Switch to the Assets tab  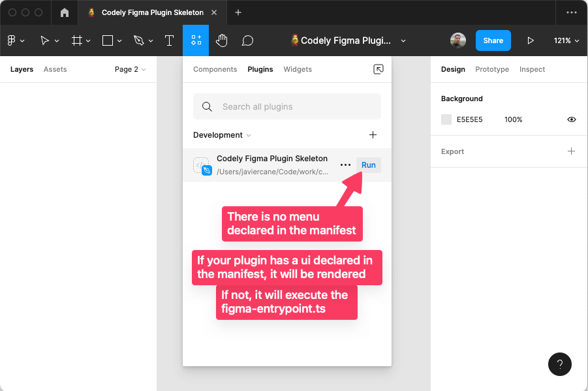pos(55,69)
